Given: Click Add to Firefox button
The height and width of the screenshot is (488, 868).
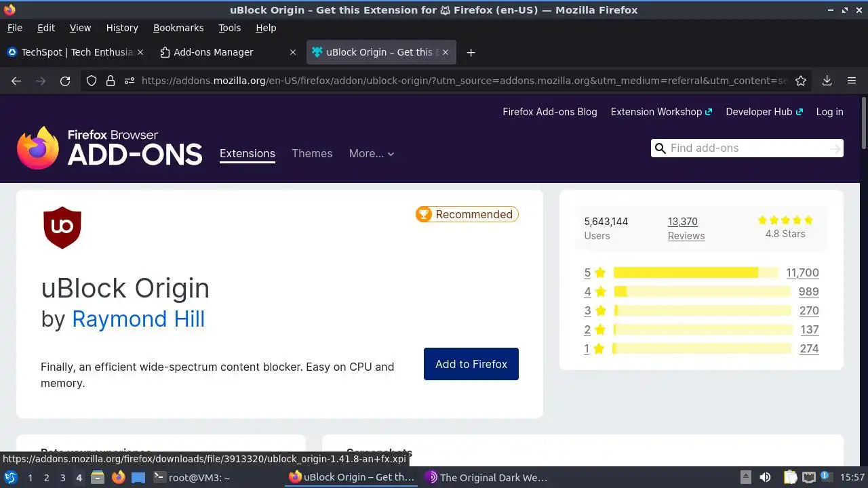Looking at the screenshot, I should [471, 364].
